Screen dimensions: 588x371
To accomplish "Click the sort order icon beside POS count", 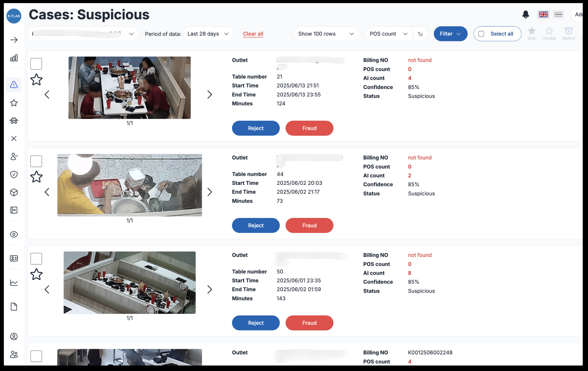I will pyautogui.click(x=420, y=34).
